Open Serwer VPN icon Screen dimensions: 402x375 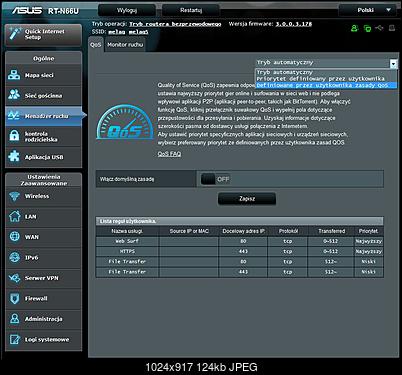(14, 278)
